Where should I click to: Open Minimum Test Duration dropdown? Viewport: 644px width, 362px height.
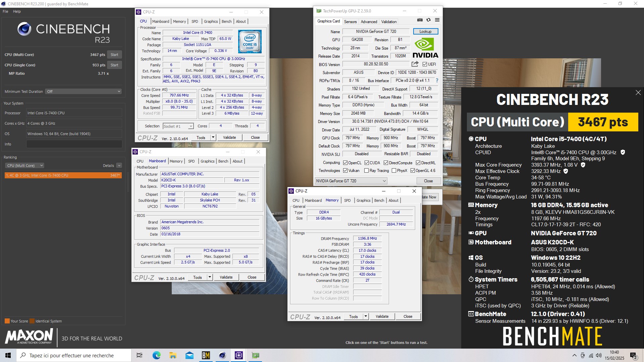click(x=84, y=92)
